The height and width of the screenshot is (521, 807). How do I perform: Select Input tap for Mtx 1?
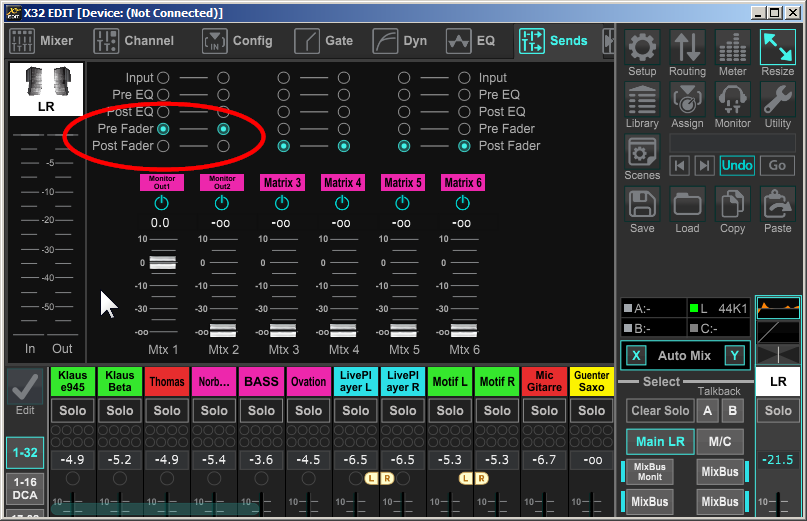(163, 78)
